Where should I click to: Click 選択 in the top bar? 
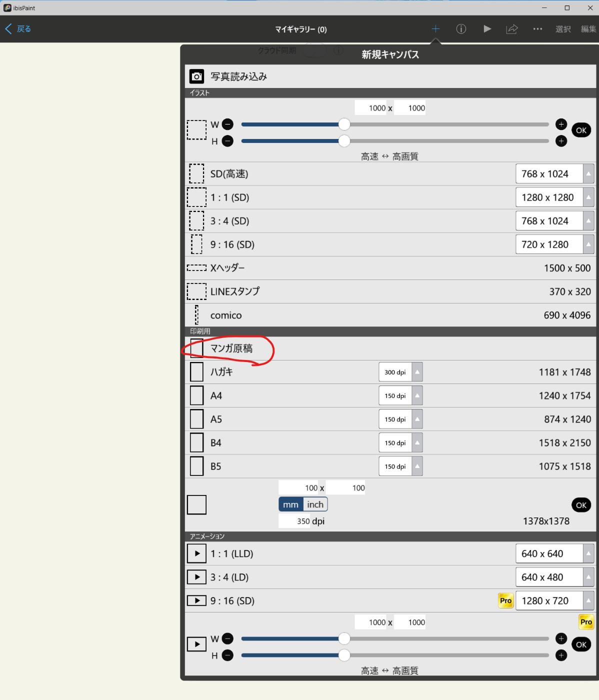click(563, 29)
